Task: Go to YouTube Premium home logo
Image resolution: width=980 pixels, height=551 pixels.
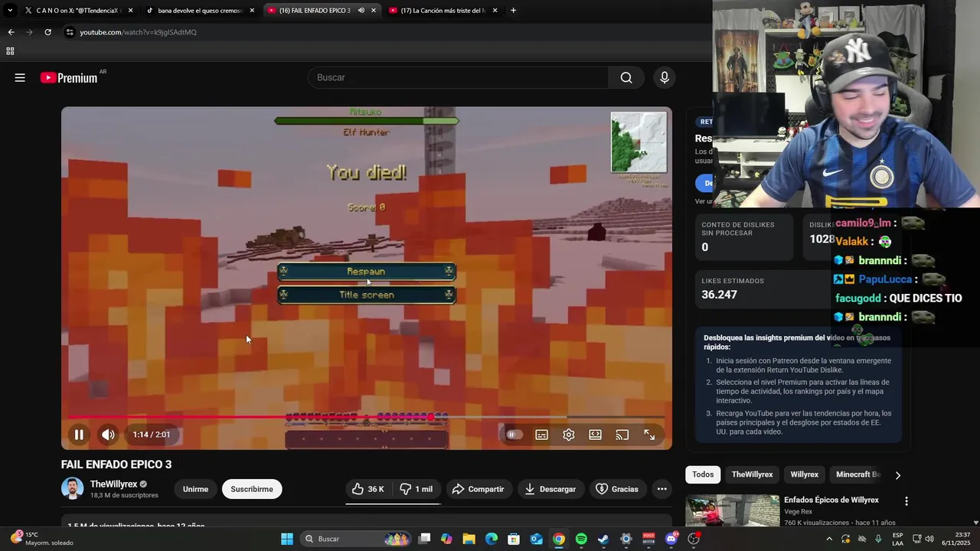Action: click(x=70, y=77)
